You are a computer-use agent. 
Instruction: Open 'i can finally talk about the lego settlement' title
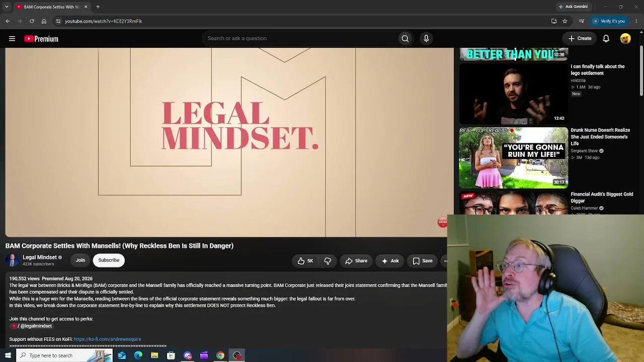(x=598, y=70)
